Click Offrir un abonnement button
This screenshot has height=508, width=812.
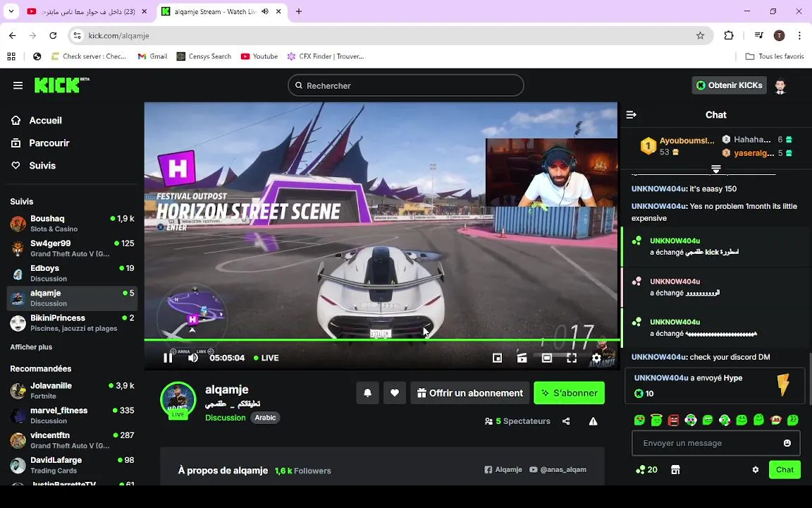[470, 393]
